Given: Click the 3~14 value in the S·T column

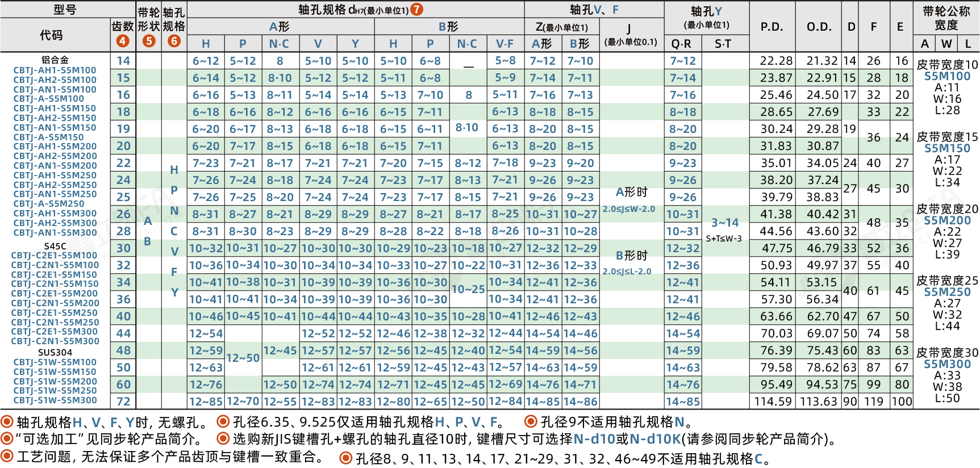Looking at the screenshot, I should 725,223.
